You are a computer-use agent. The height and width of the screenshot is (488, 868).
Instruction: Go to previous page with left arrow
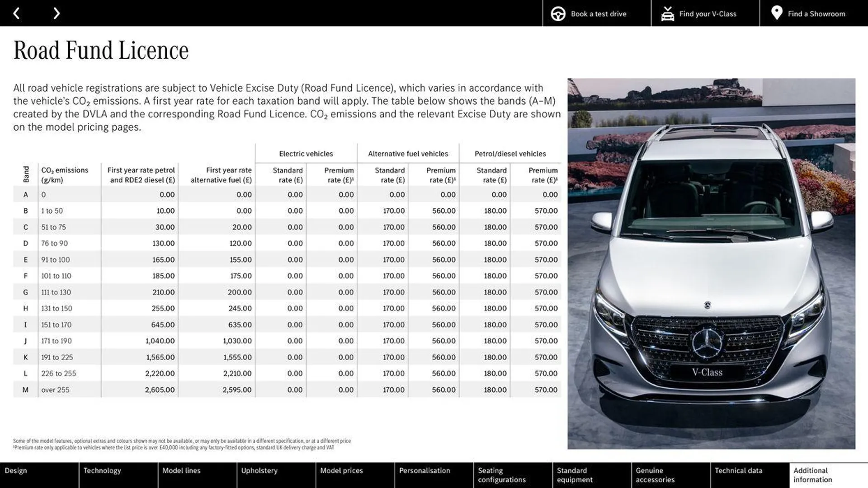16,13
